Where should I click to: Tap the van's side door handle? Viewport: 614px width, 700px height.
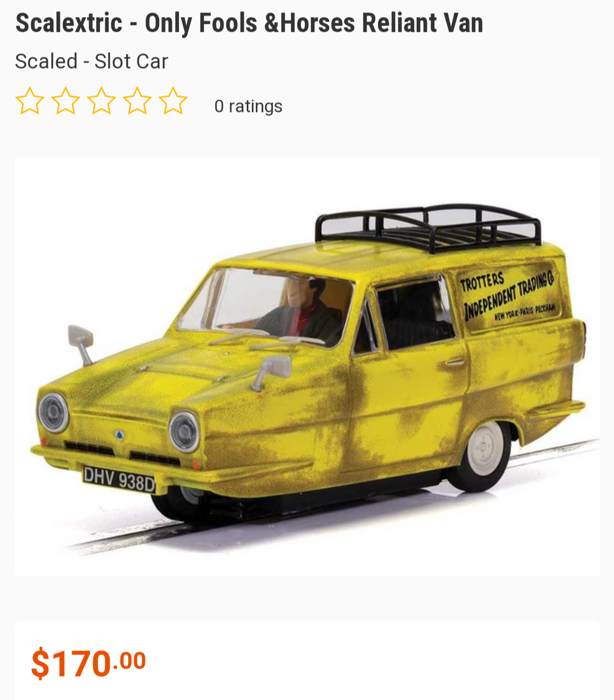(455, 361)
